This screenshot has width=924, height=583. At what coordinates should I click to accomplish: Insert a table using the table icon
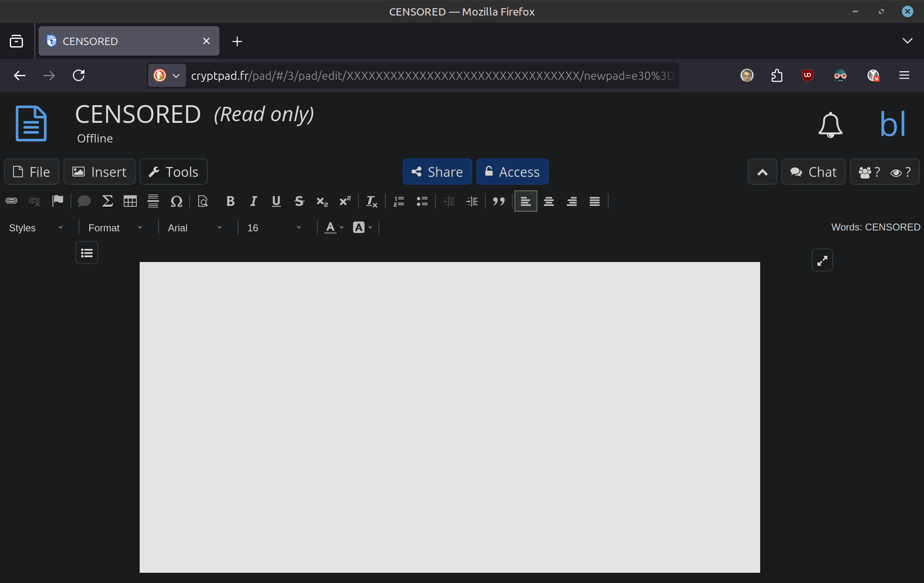130,201
